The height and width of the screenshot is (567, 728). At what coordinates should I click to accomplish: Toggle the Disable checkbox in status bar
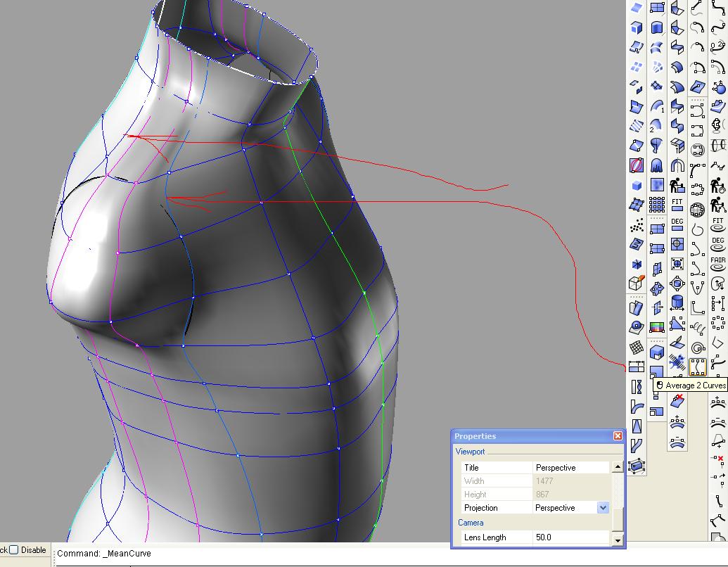tap(14, 550)
